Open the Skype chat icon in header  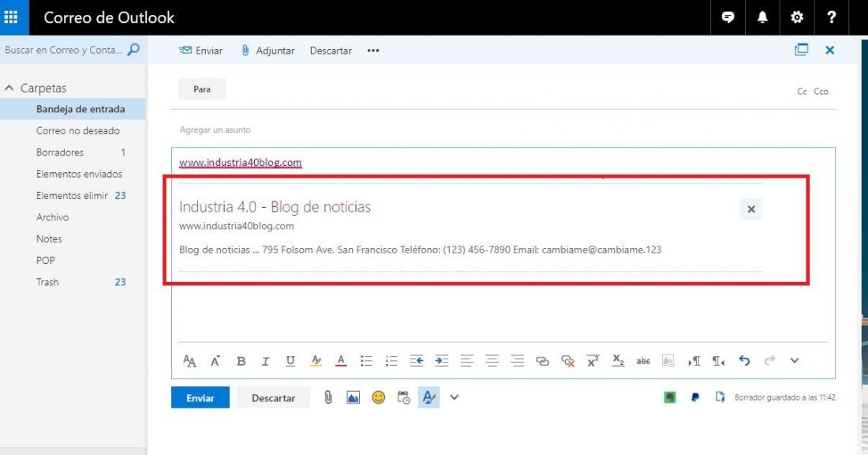coord(728,17)
